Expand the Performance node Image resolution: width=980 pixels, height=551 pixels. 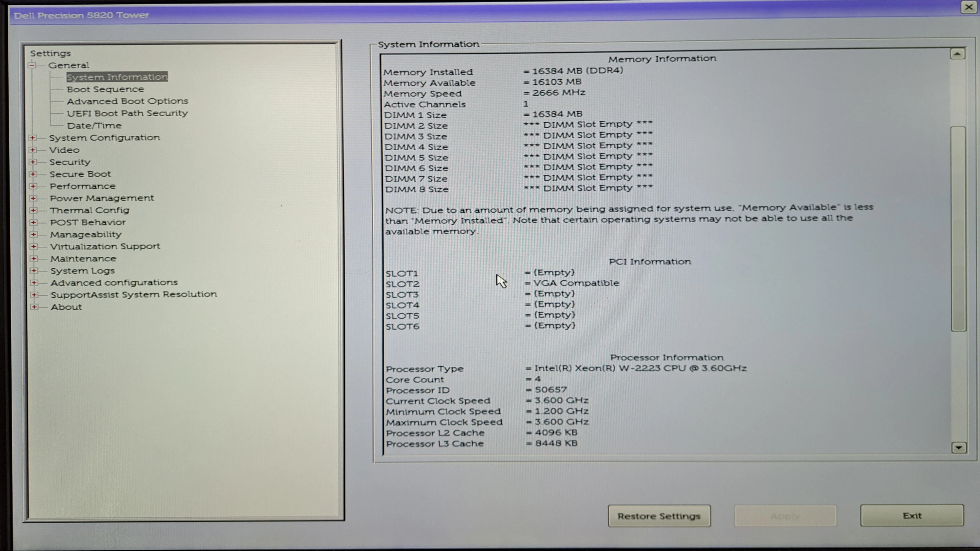tap(33, 186)
